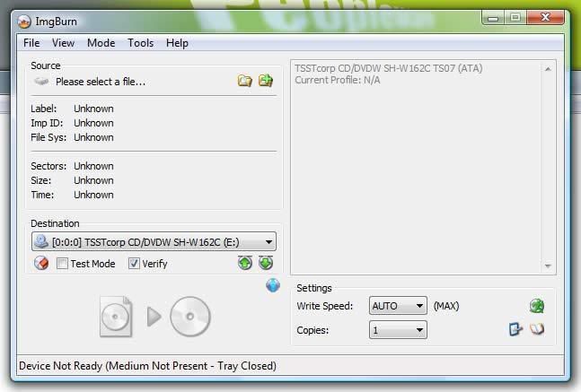Start the write image to disc button

[x=155, y=317]
